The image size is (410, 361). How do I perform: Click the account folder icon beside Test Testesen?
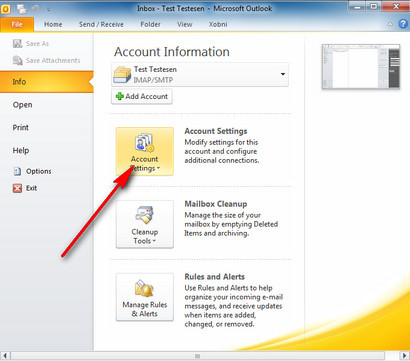click(122, 74)
